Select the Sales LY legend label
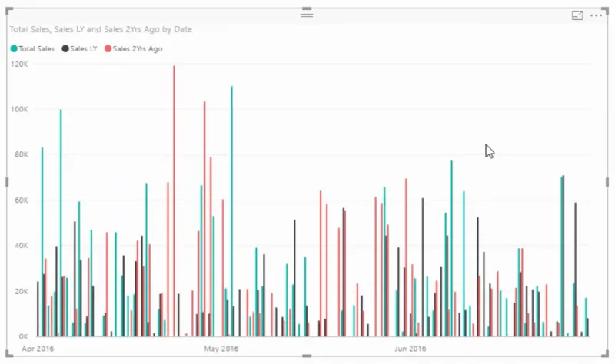This screenshot has width=615, height=364. [x=84, y=49]
